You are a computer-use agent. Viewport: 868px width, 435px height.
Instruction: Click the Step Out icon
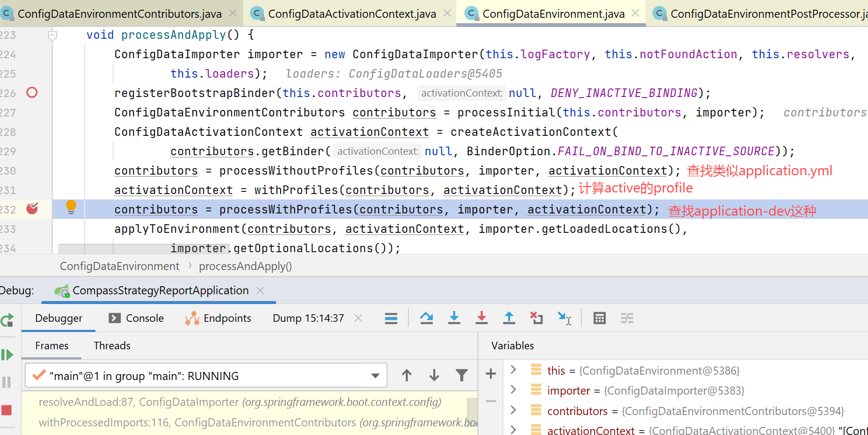point(509,318)
